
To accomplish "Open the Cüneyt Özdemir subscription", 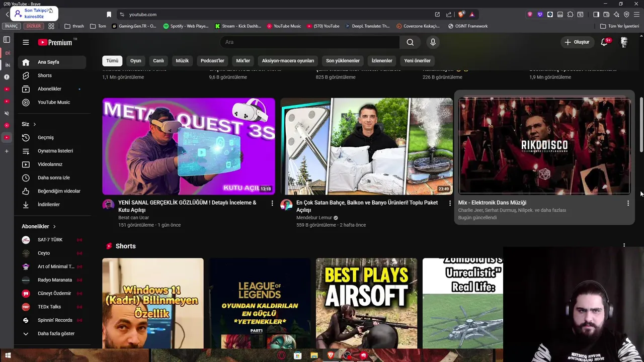I will (52, 293).
